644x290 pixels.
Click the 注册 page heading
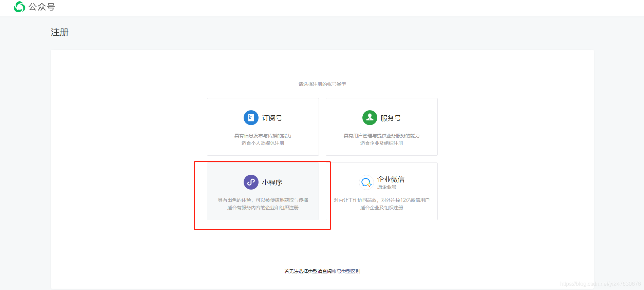(60, 32)
